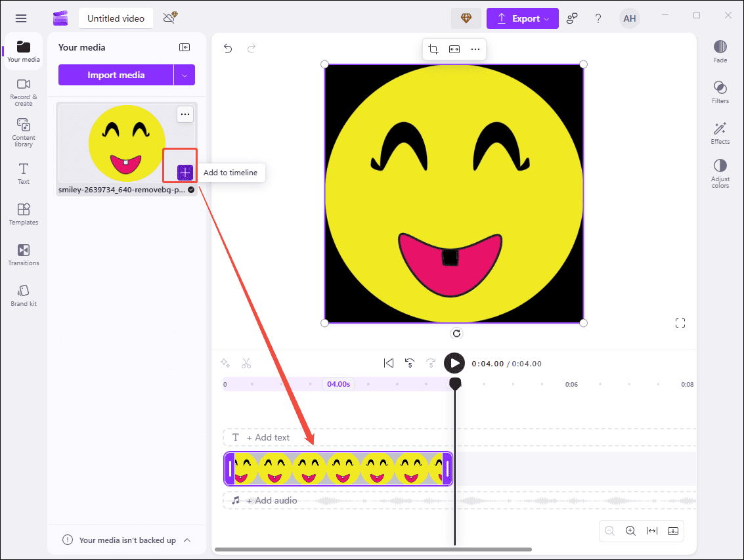This screenshot has height=560, width=744.
Task: Open the Brand kit panel
Action: click(x=23, y=295)
